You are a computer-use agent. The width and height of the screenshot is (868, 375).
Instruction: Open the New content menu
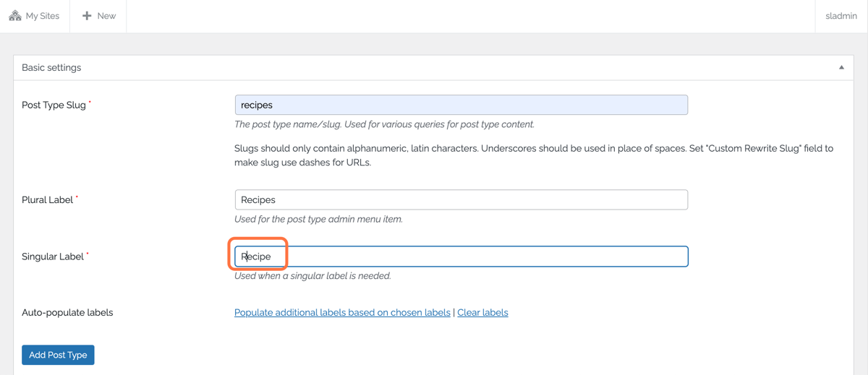[98, 16]
